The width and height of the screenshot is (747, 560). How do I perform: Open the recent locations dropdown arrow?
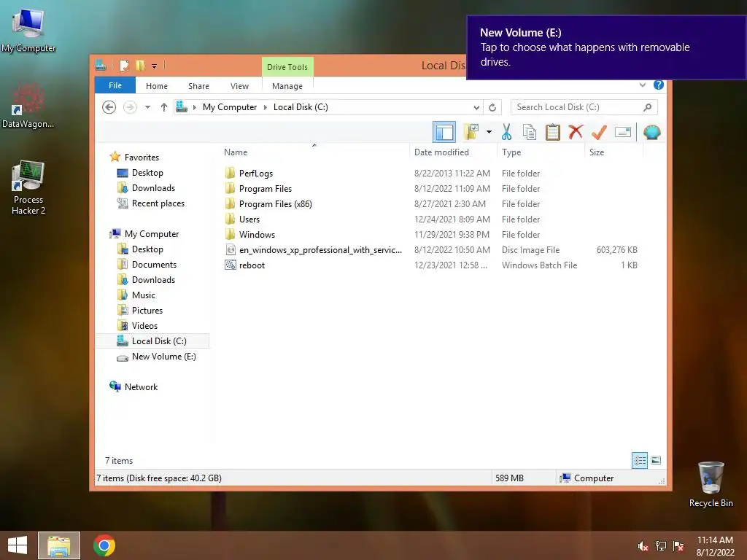point(147,107)
